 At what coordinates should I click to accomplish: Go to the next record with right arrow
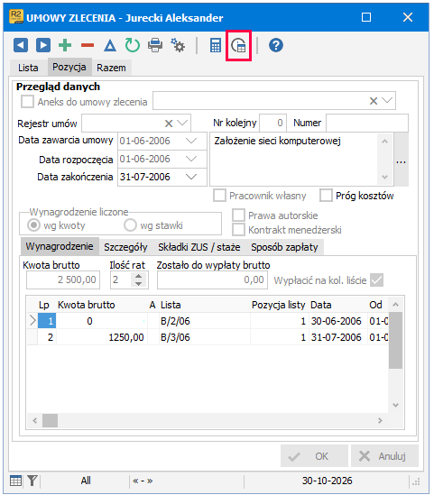43,45
